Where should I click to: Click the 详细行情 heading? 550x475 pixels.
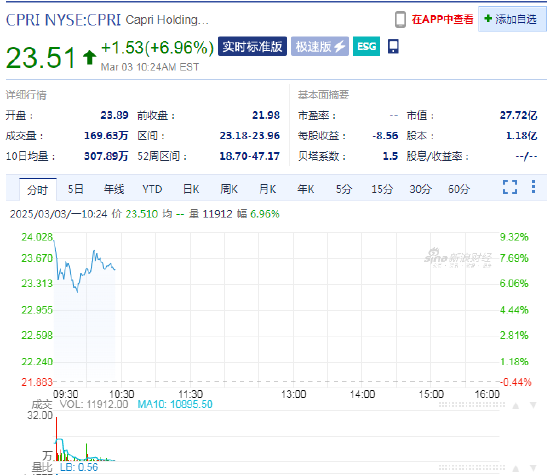(26, 95)
